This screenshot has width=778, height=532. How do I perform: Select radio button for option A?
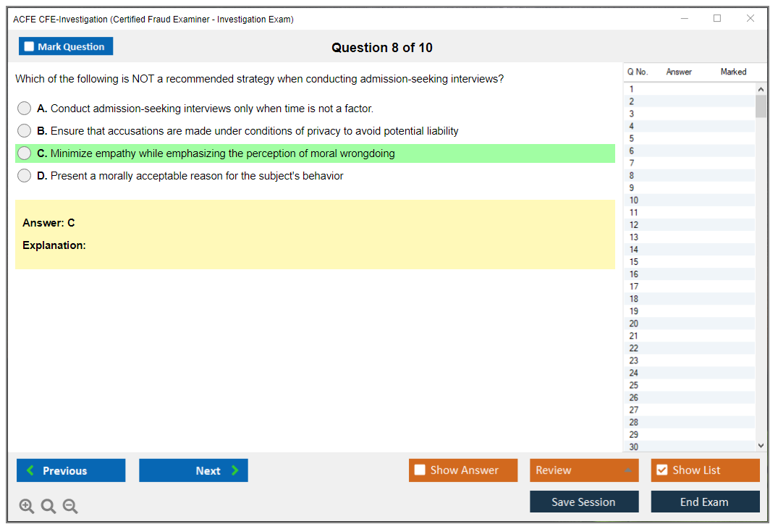25,109
